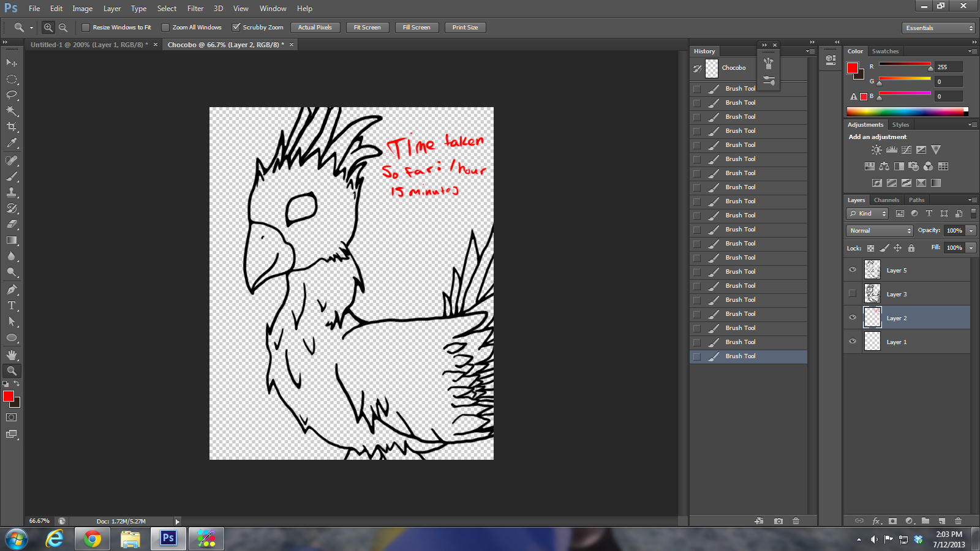Open the Normal blend mode dropdown

[x=880, y=231]
